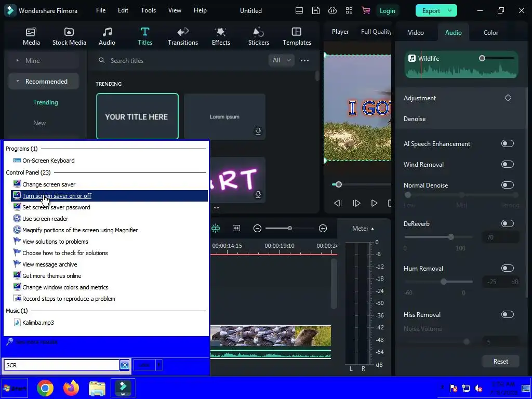Open the Templates panel
Screen dimensions: 532x399
pos(297,36)
